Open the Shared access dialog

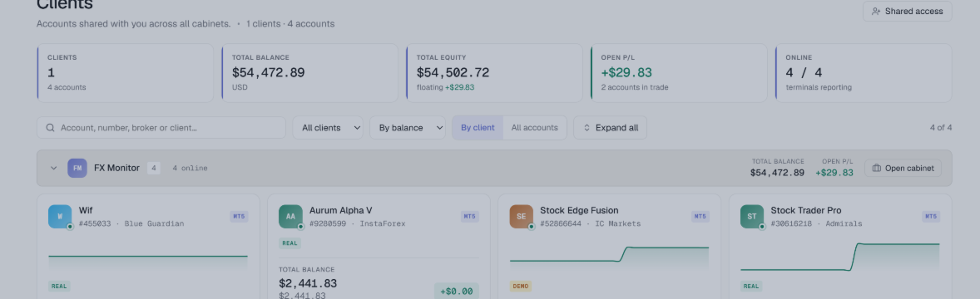[x=907, y=12]
